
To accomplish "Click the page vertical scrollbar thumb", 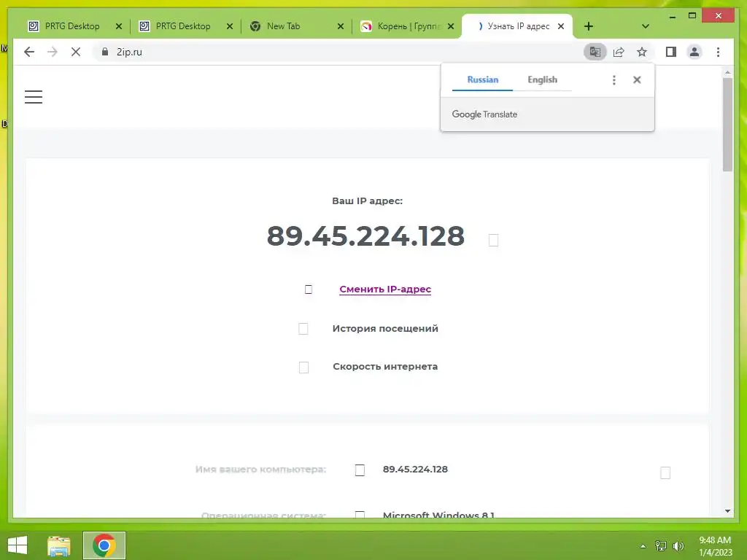I will coord(727,124).
